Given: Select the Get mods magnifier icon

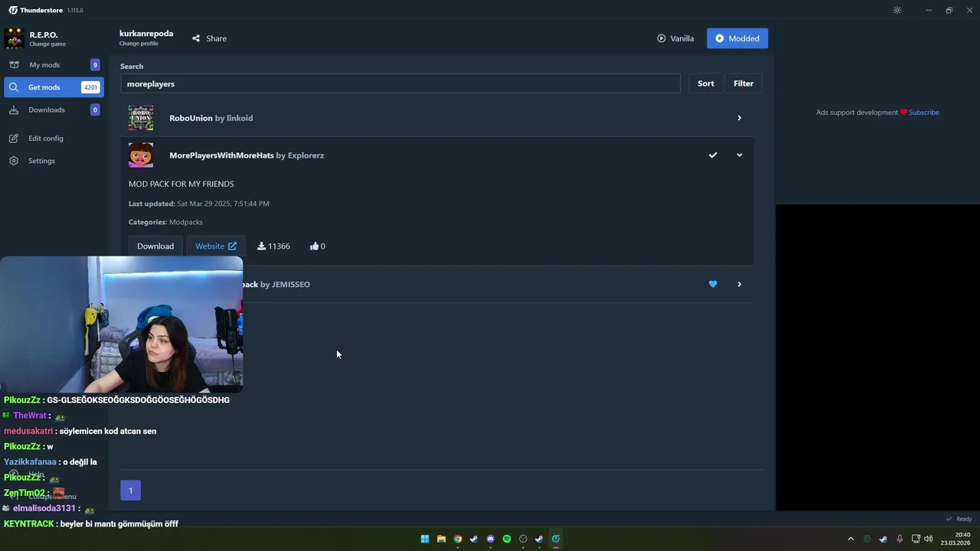Looking at the screenshot, I should pos(14,87).
